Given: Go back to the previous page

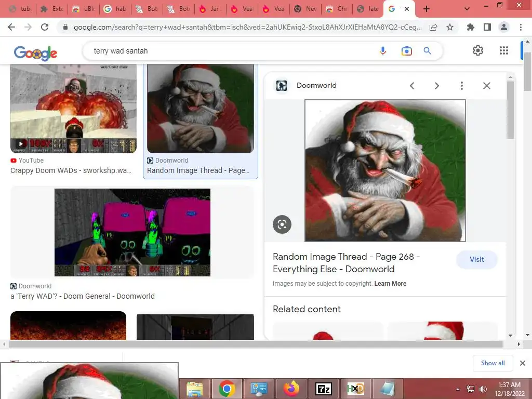Looking at the screenshot, I should tap(11, 27).
